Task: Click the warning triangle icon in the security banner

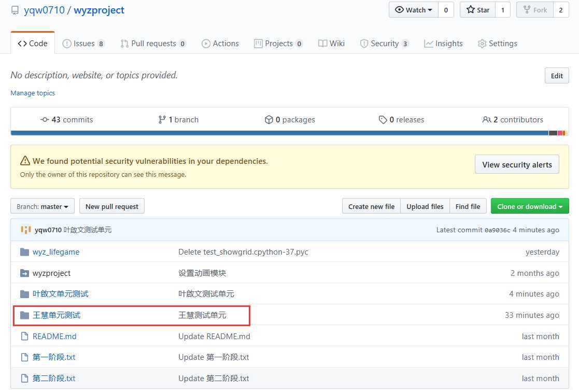Action: click(x=25, y=161)
